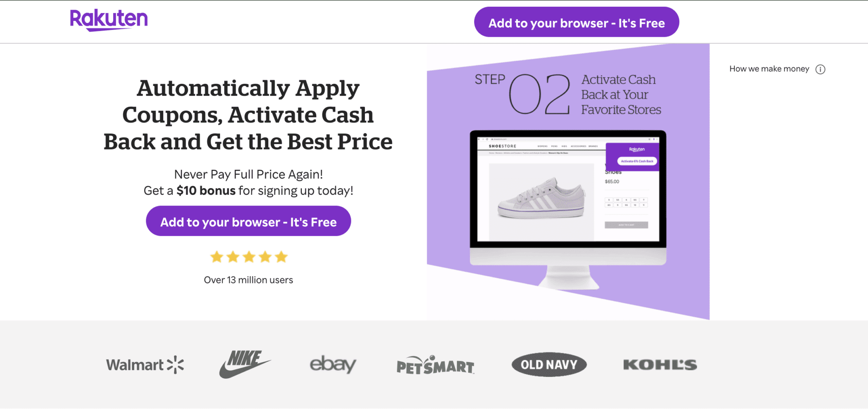Click the Automatically Apply Coupons headline

tap(248, 115)
